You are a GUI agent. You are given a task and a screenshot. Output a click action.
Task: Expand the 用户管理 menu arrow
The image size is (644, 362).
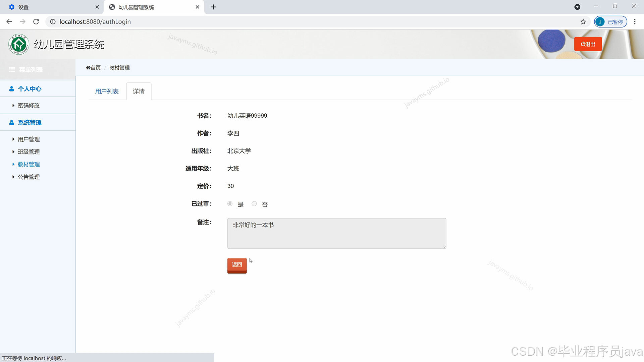pyautogui.click(x=13, y=139)
